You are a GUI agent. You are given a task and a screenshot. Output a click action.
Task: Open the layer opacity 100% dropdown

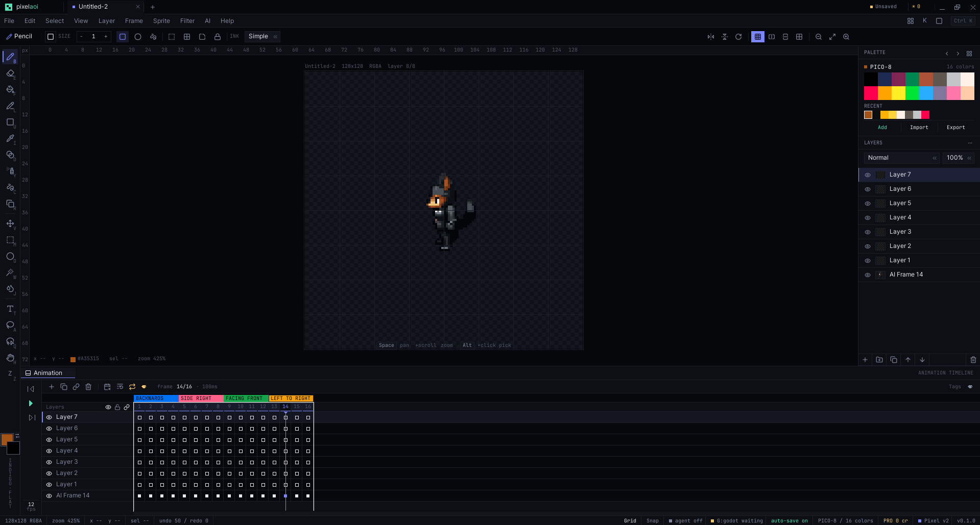pos(959,158)
